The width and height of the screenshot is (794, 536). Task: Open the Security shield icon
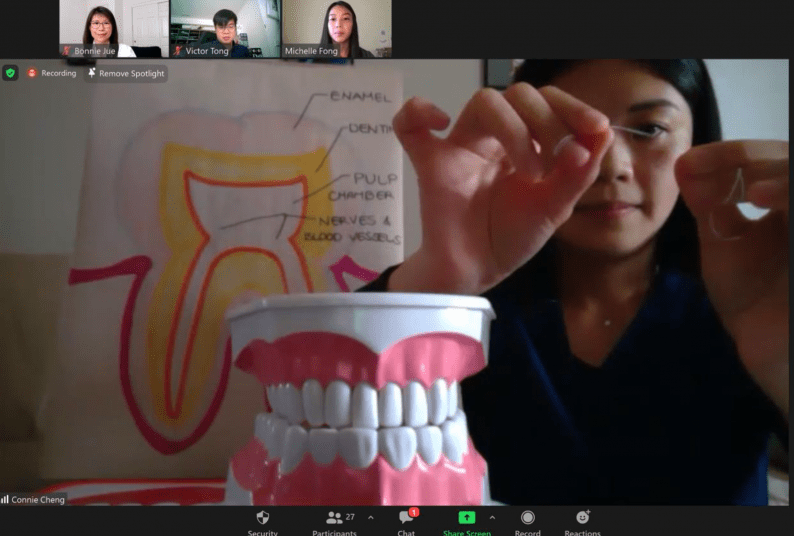point(263,518)
